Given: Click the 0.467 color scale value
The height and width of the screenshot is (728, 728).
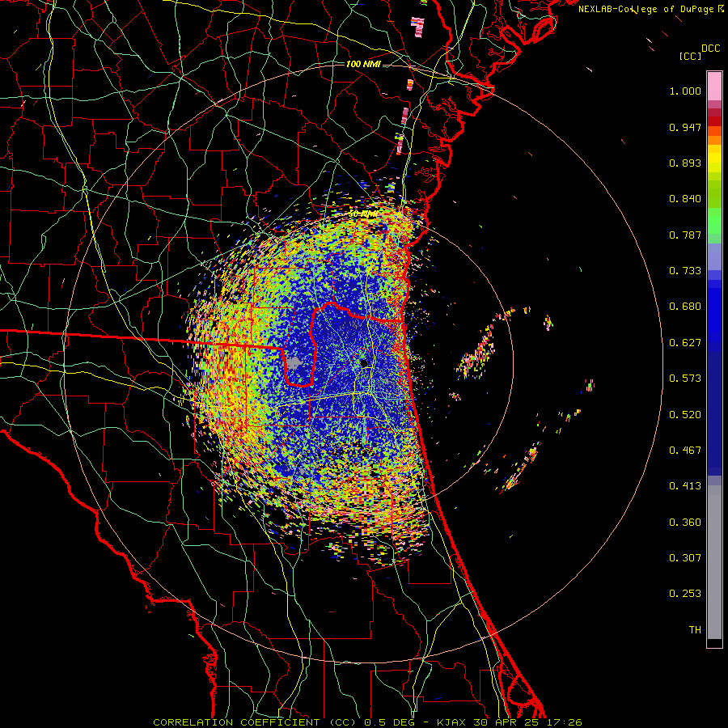Looking at the screenshot, I should 685,451.
